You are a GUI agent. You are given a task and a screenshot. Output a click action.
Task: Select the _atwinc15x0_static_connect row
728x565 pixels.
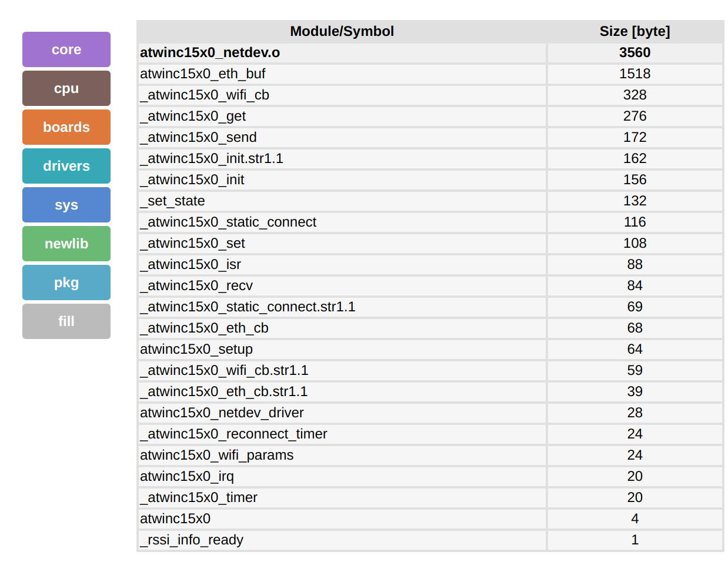228,222
